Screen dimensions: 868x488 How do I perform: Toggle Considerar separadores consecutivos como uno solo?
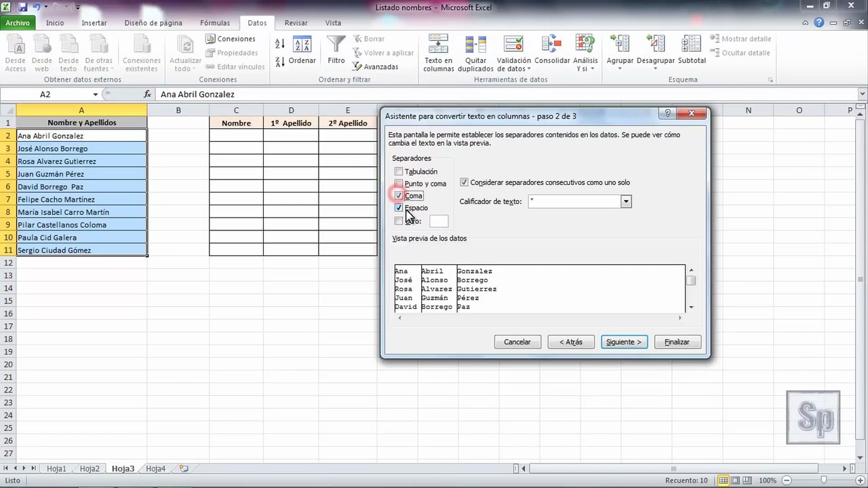[464, 182]
